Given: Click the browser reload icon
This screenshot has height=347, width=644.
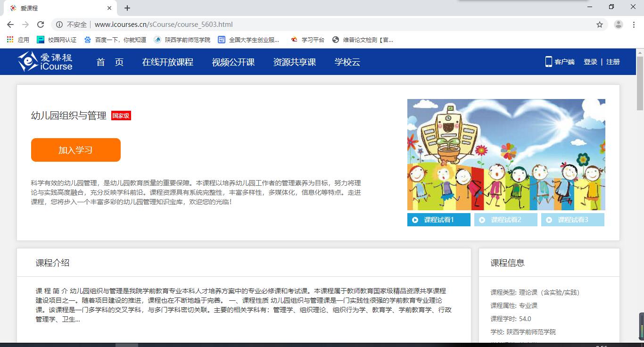Looking at the screenshot, I should (x=41, y=25).
